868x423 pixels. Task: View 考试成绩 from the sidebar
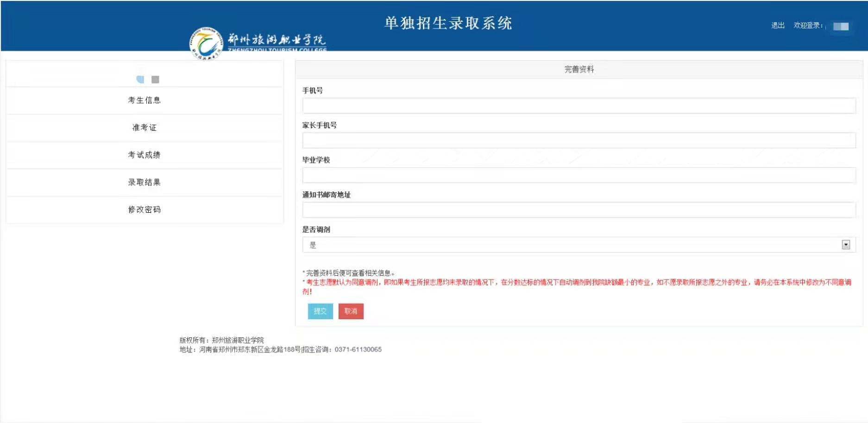click(x=144, y=155)
